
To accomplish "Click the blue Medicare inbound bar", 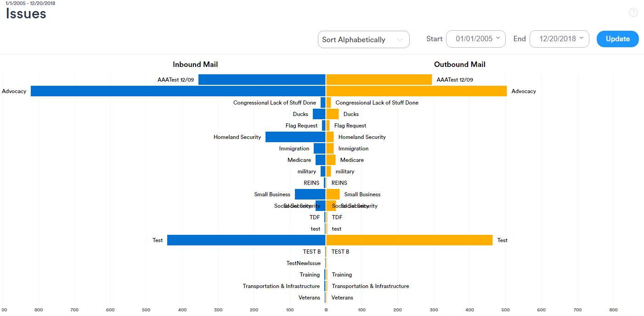I will [320, 160].
